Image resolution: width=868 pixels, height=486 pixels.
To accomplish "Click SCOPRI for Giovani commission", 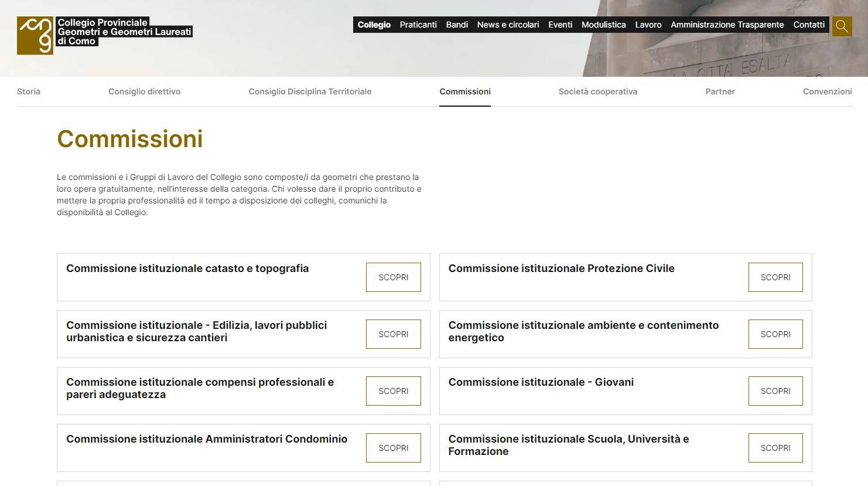I will 775,391.
